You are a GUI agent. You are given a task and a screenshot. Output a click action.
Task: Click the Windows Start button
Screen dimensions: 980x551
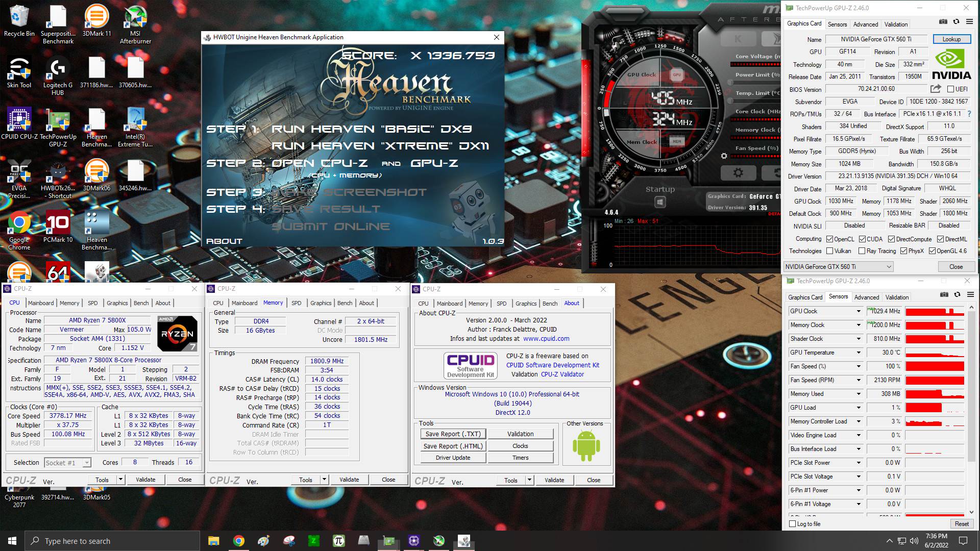point(12,541)
